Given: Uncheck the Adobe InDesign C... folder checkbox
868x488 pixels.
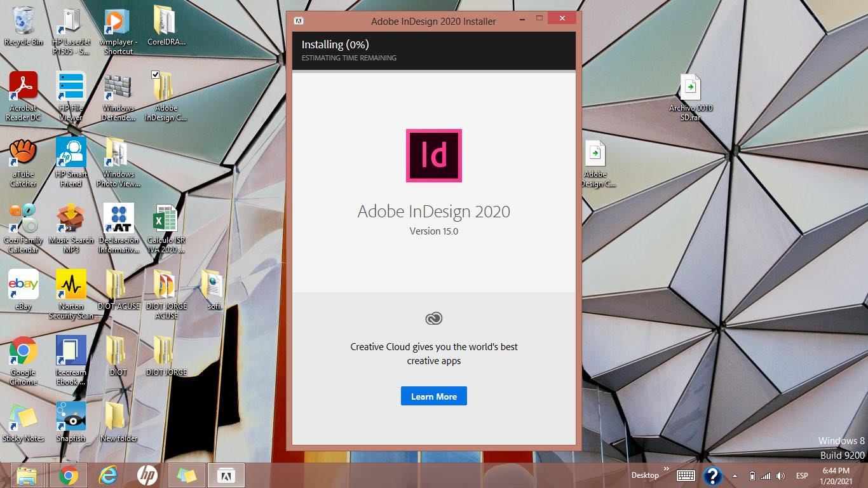Looking at the screenshot, I should coord(156,74).
